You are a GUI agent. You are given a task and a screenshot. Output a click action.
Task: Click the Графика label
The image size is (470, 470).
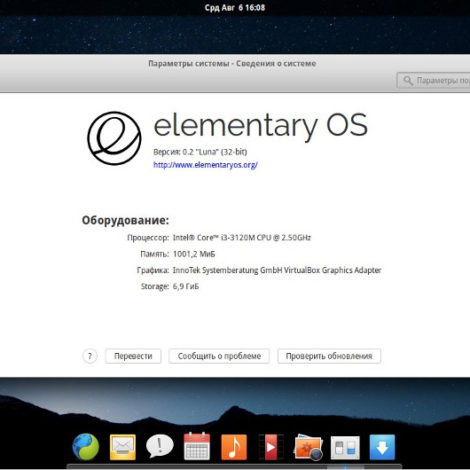coord(153,270)
